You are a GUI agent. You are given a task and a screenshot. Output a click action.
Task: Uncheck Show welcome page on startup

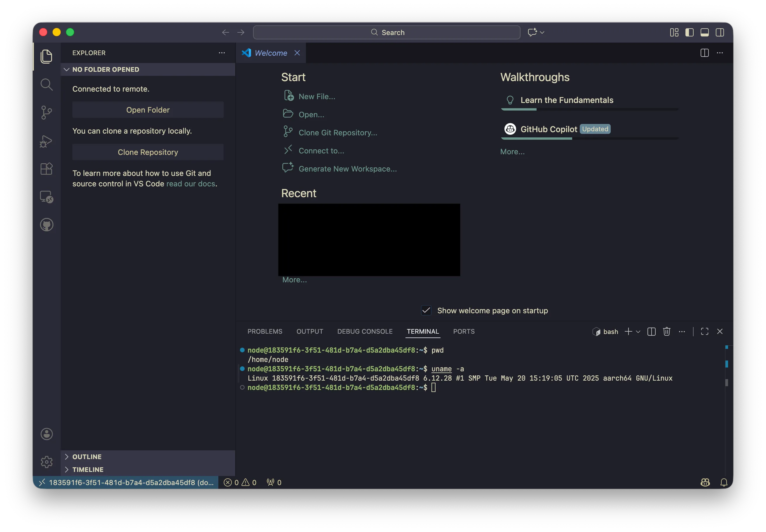[426, 310]
